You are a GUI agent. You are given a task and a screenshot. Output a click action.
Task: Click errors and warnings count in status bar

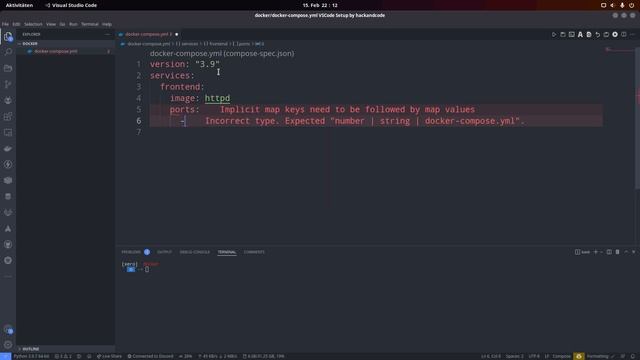[x=63, y=356]
